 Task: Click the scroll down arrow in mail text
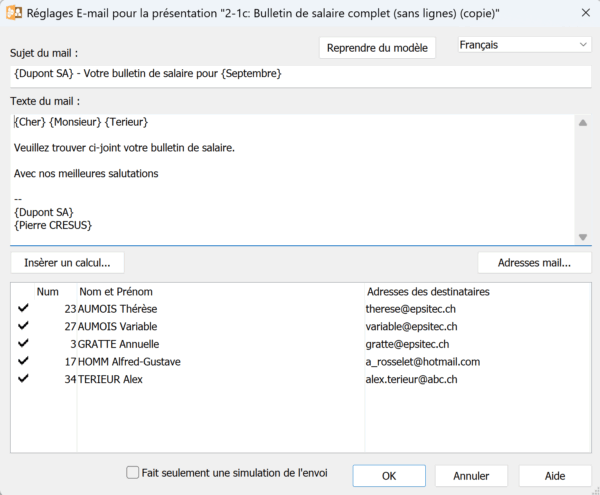(582, 236)
